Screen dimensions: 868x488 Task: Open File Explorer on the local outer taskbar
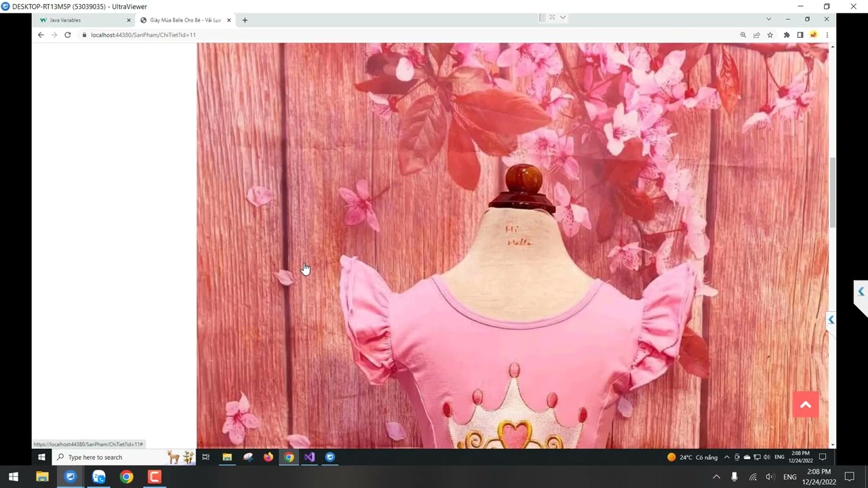tap(42, 476)
